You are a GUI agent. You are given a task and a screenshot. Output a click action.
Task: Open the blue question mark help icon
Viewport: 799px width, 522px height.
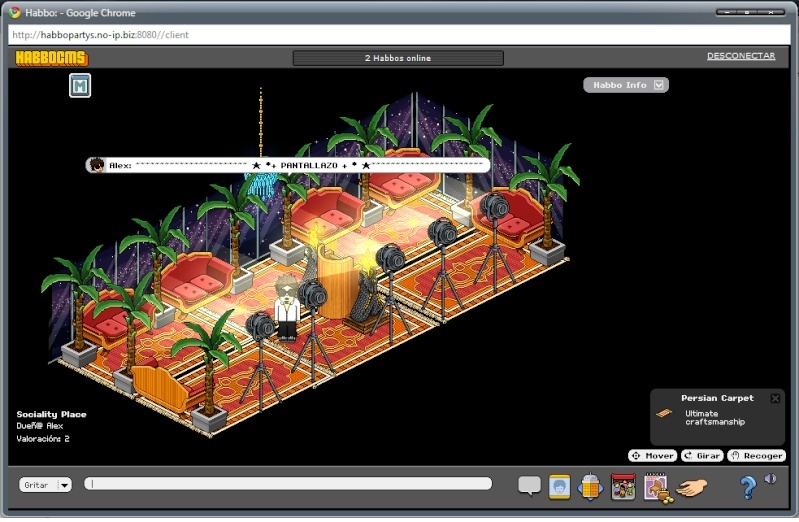click(x=748, y=487)
